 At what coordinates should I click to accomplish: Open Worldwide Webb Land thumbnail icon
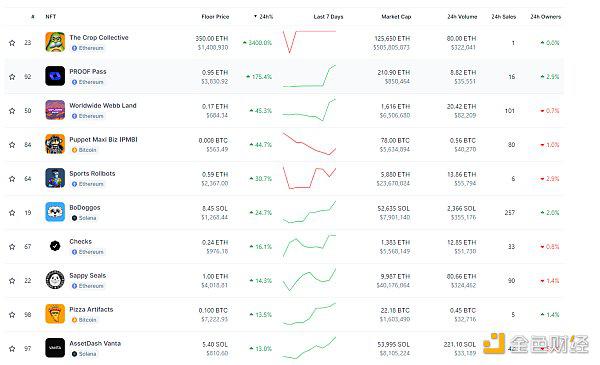[x=55, y=110]
